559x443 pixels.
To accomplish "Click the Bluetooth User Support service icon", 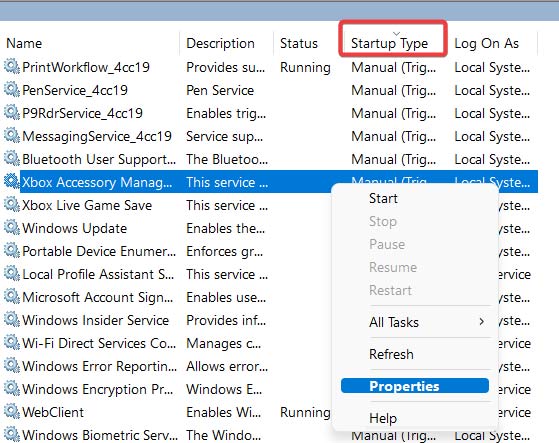I will [x=12, y=159].
